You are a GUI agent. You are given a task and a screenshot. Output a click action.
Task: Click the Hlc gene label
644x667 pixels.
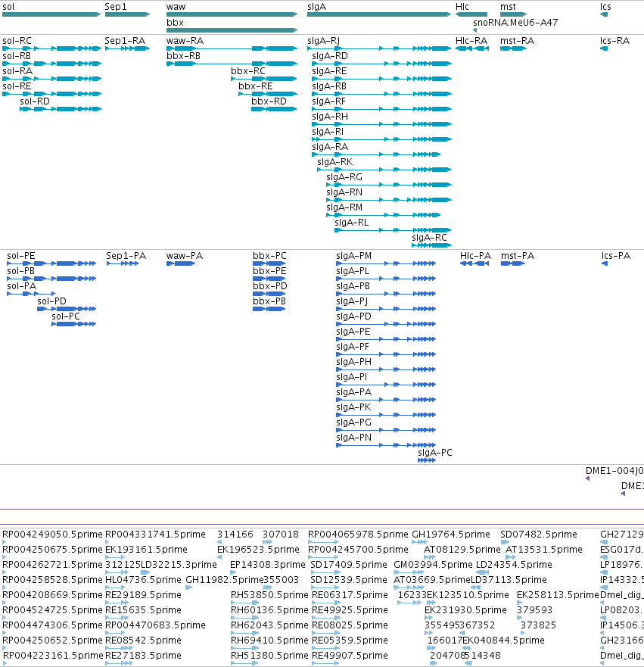tap(462, 7)
